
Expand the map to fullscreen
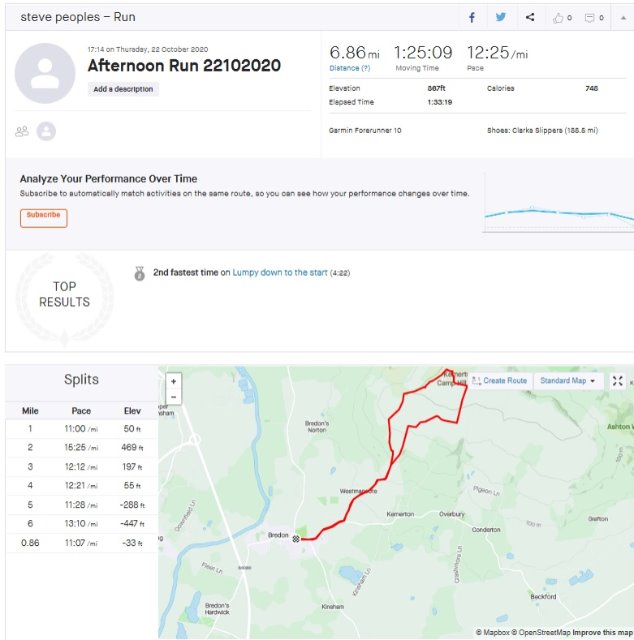(x=618, y=381)
